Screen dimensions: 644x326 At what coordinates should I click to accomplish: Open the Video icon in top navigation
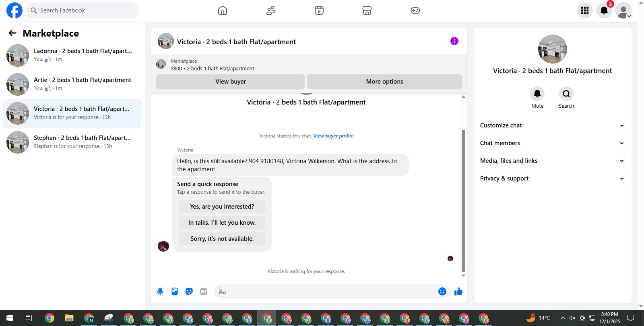pos(319,10)
